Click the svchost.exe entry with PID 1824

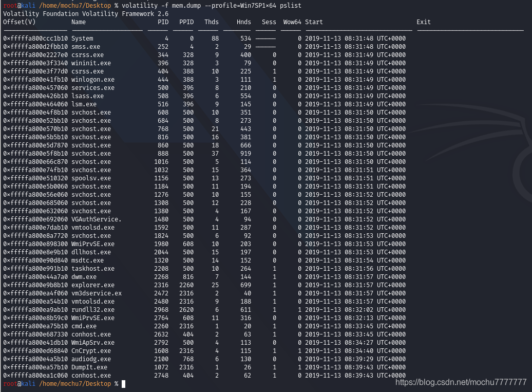point(91,235)
